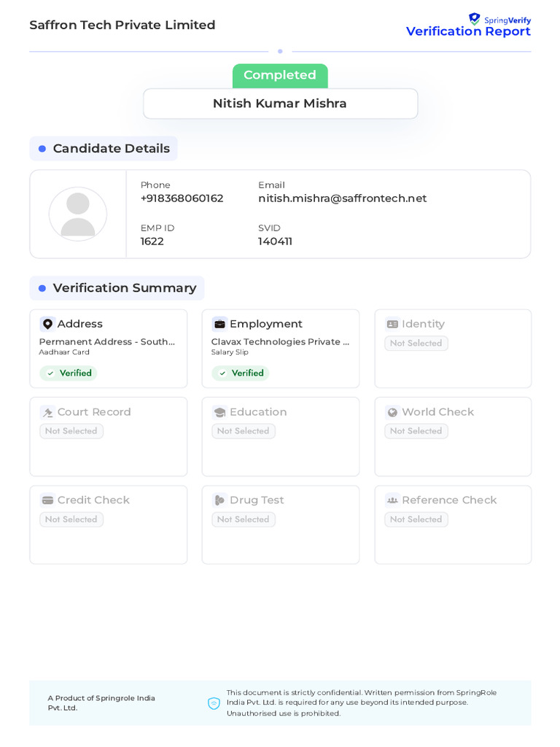560x747 pixels.
Task: Click the Not Selected badge under Identity
Action: point(416,344)
